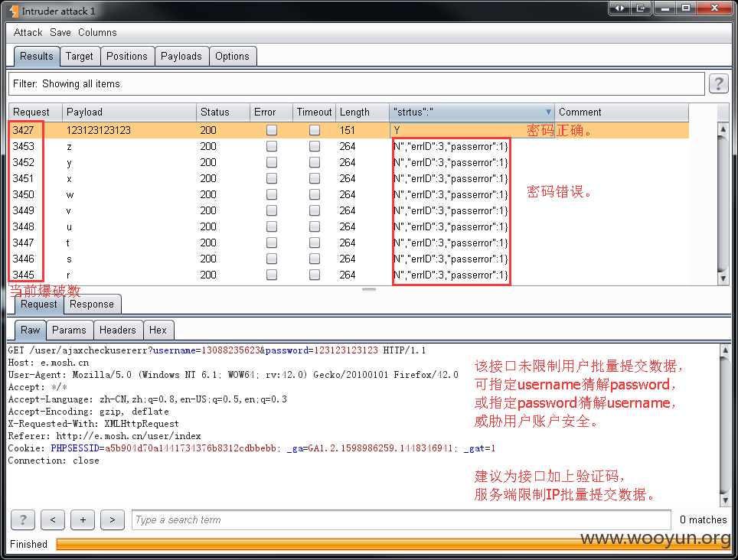The width and height of the screenshot is (738, 560).
Task: Focus the Type a search term field
Action: pyautogui.click(x=401, y=519)
